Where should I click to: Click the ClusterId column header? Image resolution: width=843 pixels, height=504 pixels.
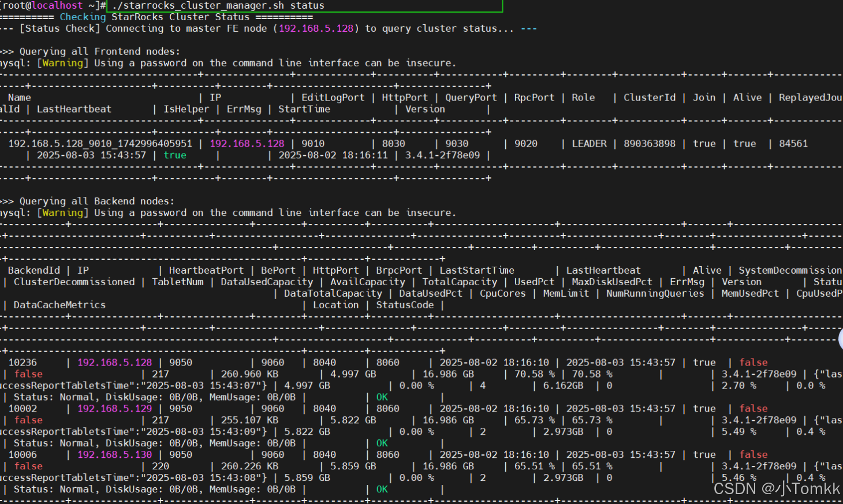650,98
